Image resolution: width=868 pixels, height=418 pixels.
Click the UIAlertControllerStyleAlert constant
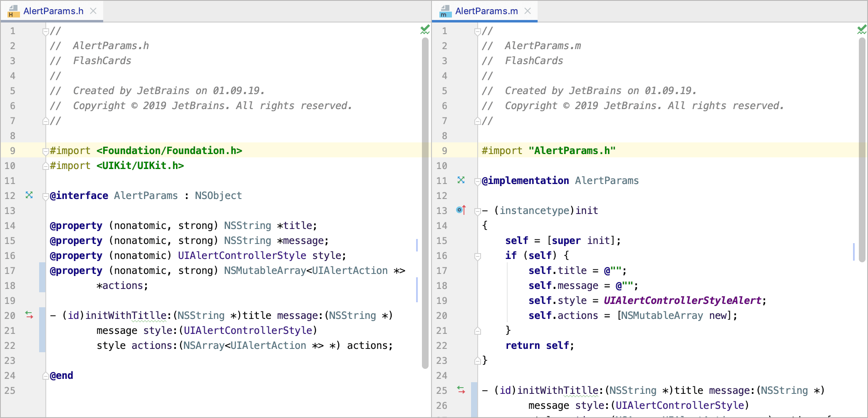[682, 301]
